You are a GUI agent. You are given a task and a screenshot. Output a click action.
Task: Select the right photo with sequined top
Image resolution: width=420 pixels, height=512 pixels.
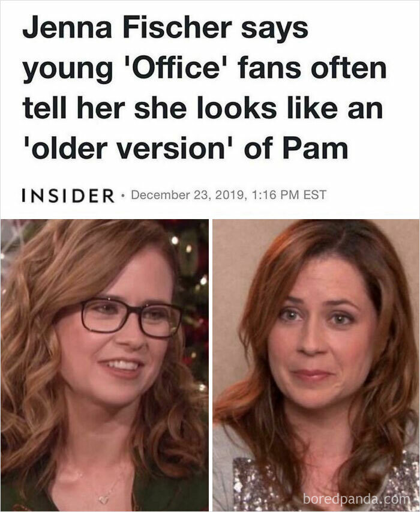316,365
